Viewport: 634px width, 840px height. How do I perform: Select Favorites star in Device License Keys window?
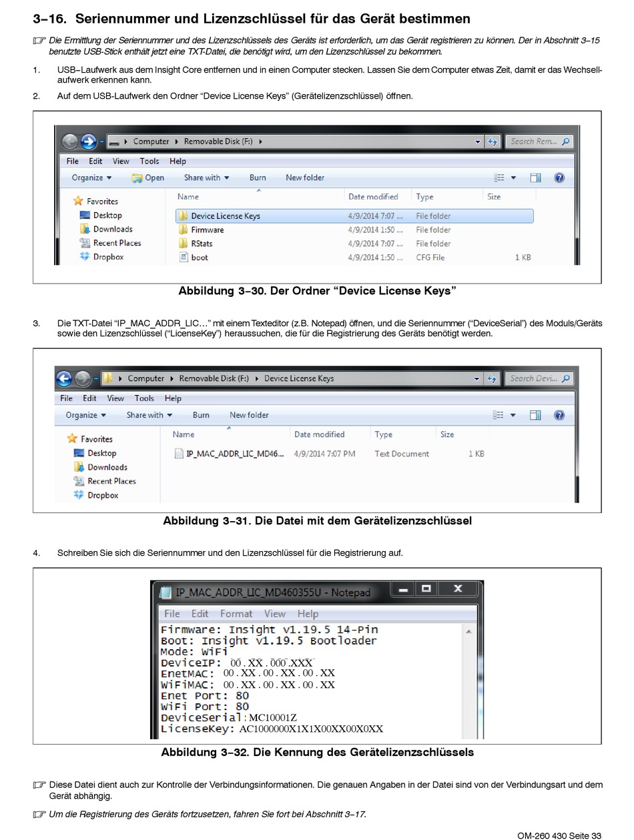[x=72, y=439]
